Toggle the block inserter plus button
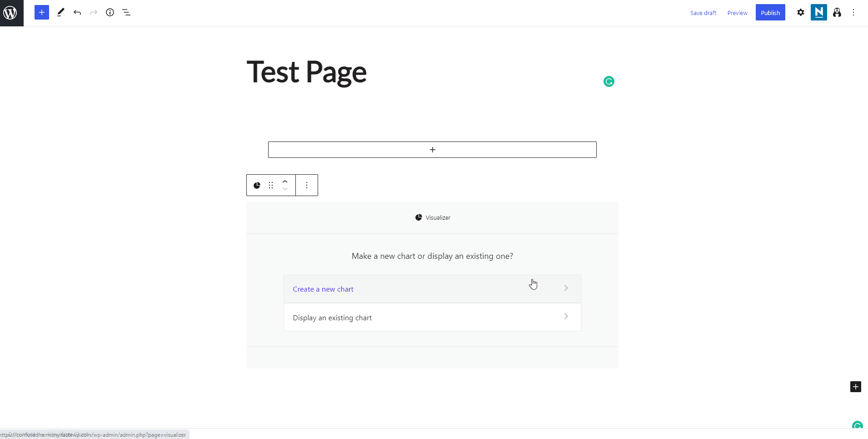Image resolution: width=868 pixels, height=439 pixels. pos(42,13)
